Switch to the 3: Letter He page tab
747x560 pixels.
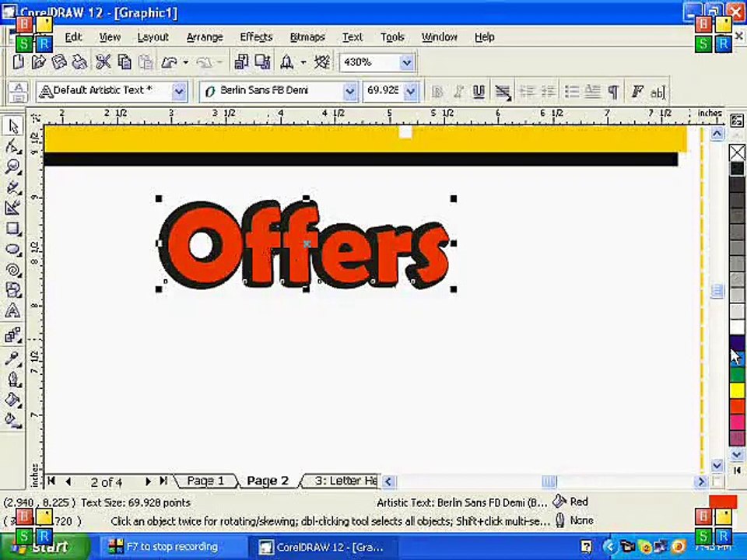(x=344, y=481)
